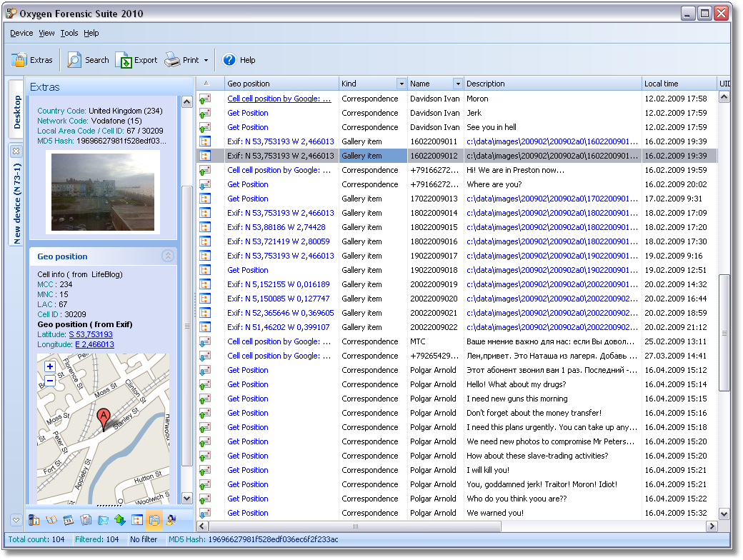This screenshot has height=560, width=743.
Task: Click the Help toolbar icon
Action: pos(229,60)
